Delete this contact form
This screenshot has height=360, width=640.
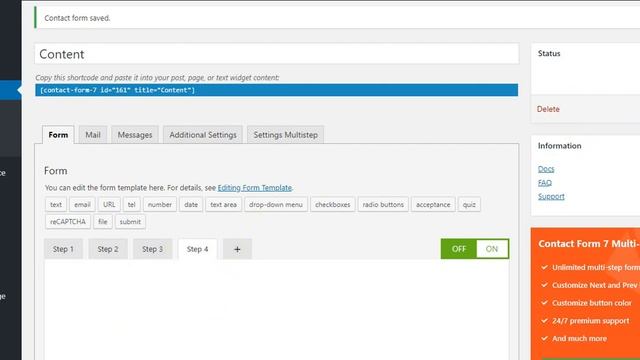(x=548, y=109)
